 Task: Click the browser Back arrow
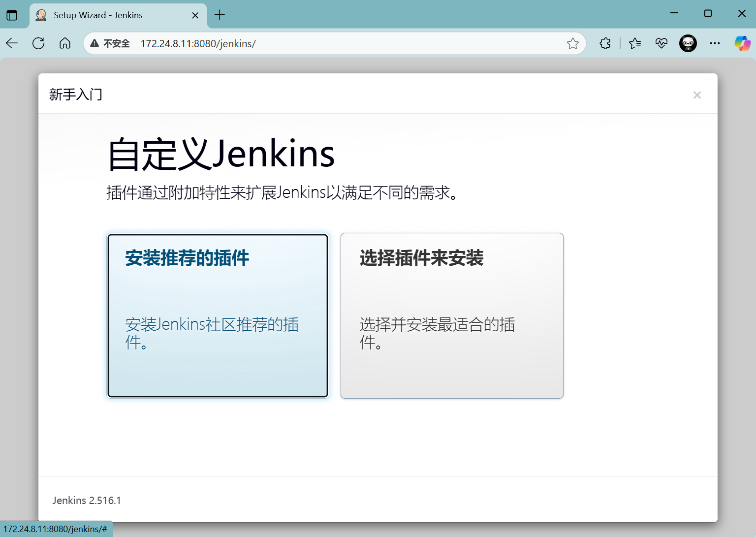coord(12,43)
